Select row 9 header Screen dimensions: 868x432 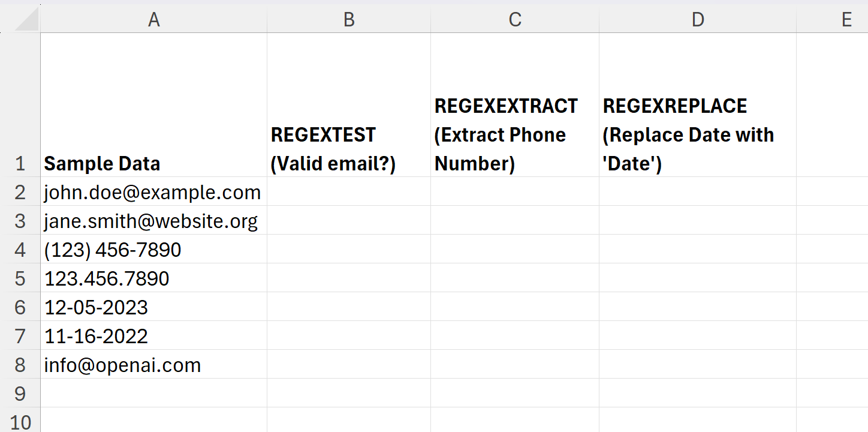20,394
